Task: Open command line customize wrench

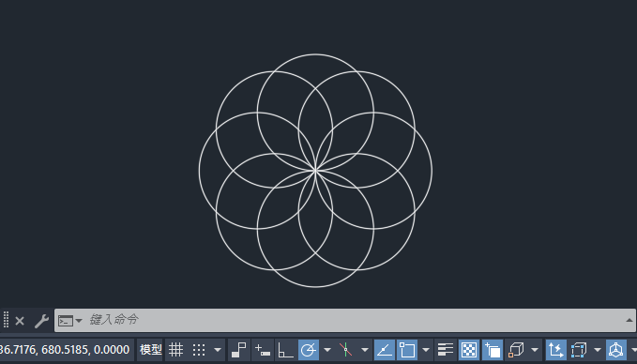Action: pyautogui.click(x=41, y=321)
